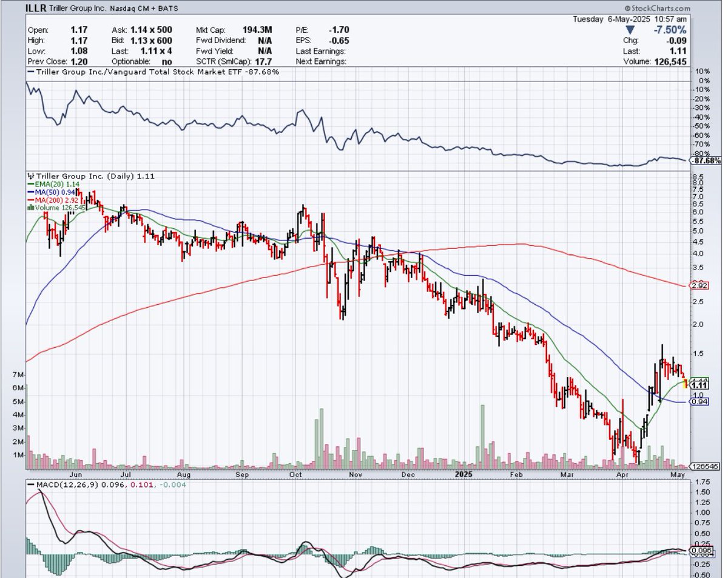Click the Optionable no value
This screenshot has height=578, width=728.
pos(166,62)
